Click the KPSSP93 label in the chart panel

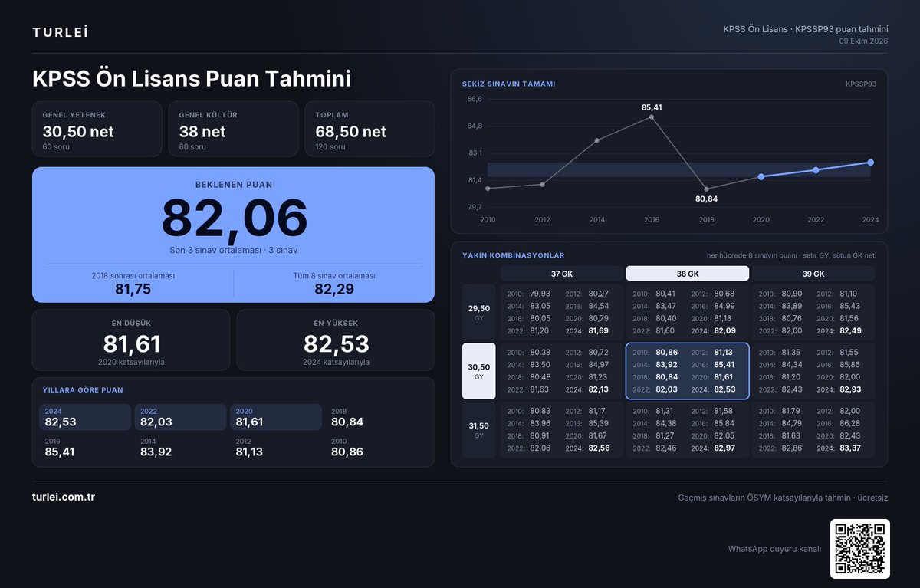tap(861, 84)
